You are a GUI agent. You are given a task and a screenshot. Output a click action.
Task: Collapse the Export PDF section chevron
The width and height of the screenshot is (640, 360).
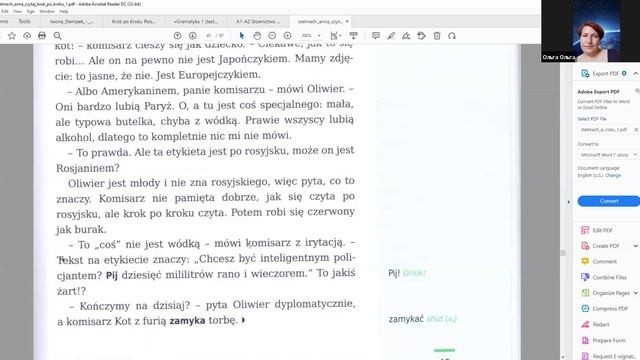tap(636, 73)
